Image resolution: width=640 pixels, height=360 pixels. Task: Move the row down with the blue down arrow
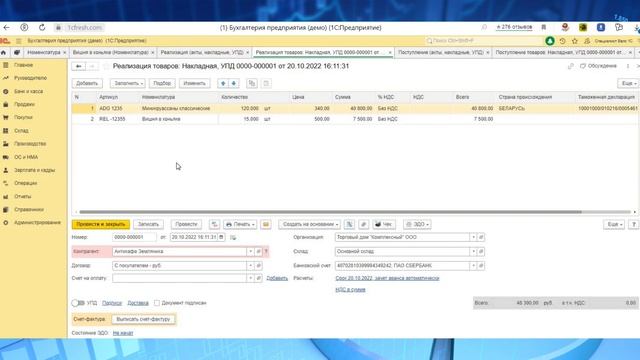click(x=233, y=83)
